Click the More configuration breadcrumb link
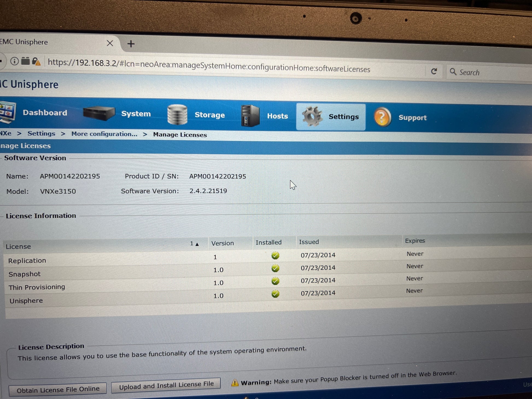The image size is (532, 399). 104,134
